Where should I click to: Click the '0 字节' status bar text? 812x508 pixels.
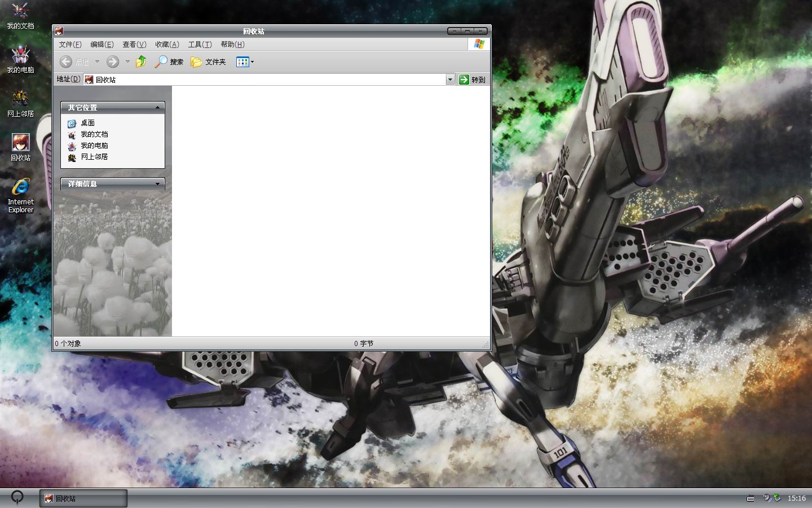coord(364,343)
